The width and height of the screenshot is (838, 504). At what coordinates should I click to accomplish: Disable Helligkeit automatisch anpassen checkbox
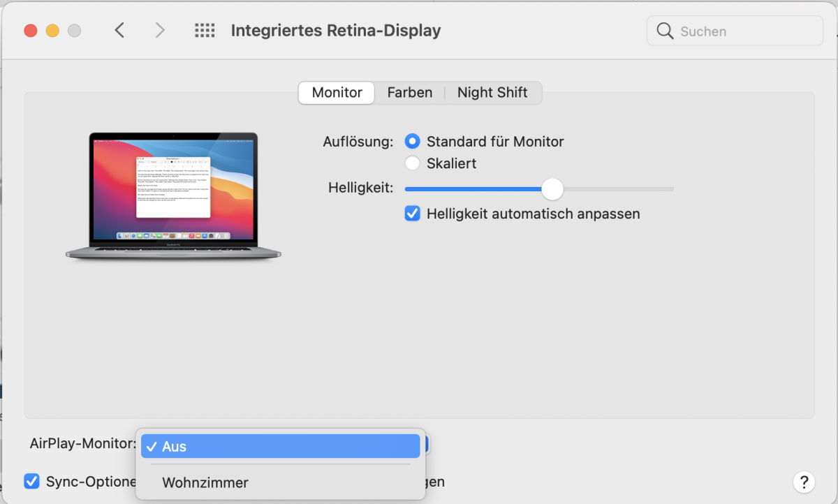pos(413,214)
